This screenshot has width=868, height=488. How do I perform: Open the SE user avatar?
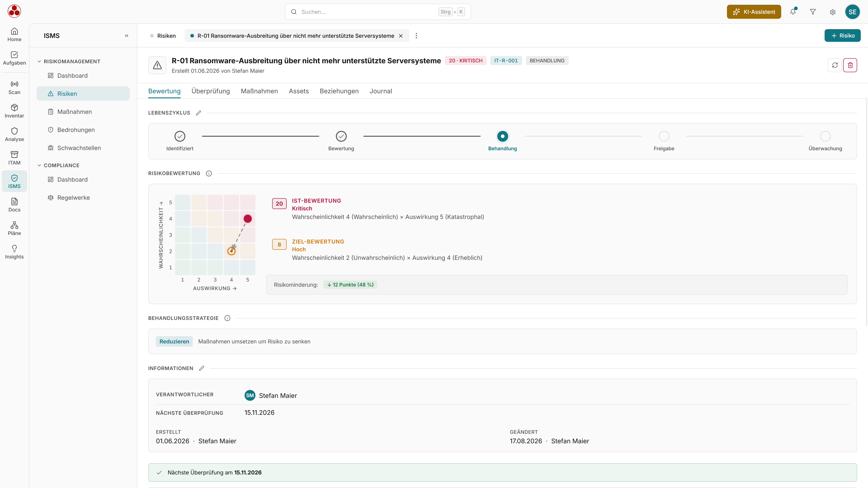852,12
